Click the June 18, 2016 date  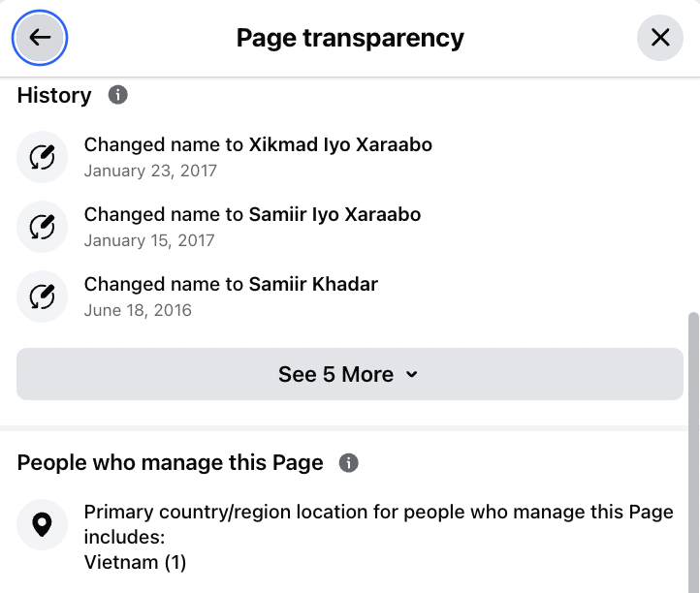pos(138,311)
